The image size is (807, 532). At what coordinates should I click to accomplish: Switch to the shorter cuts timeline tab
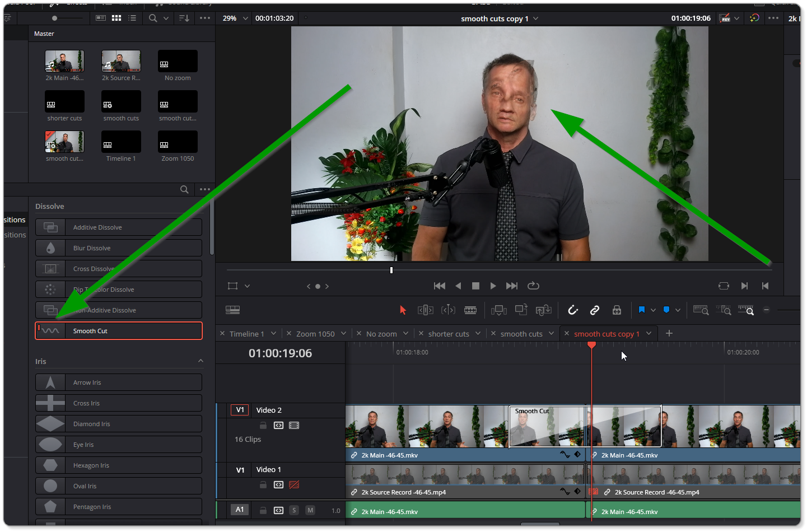(x=449, y=334)
